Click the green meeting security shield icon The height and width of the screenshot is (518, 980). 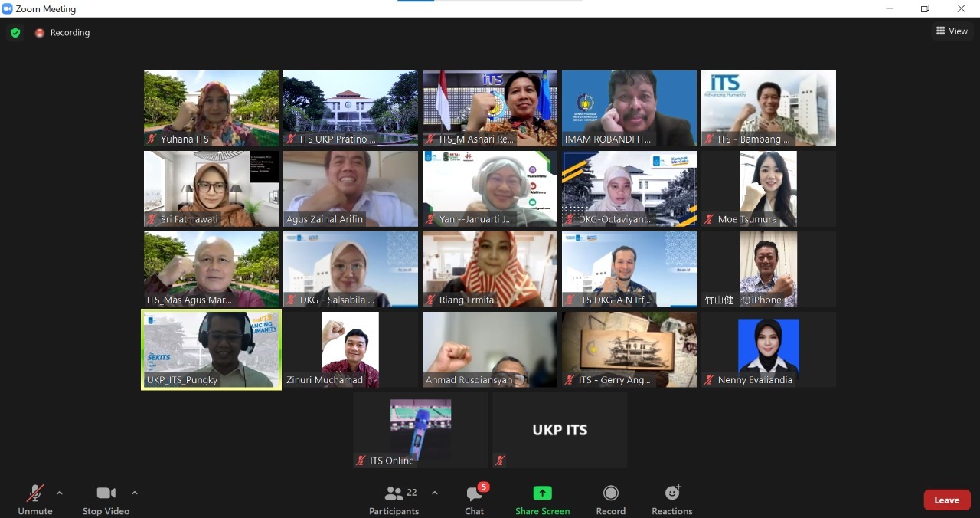coord(15,32)
